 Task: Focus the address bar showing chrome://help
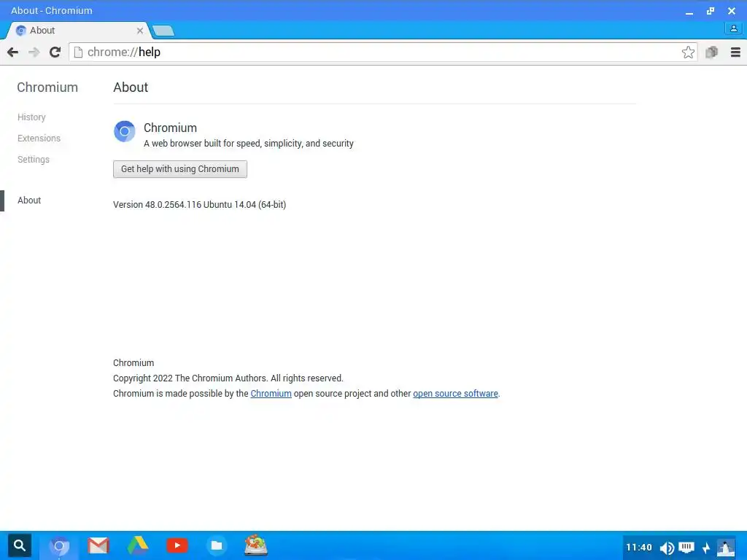384,52
